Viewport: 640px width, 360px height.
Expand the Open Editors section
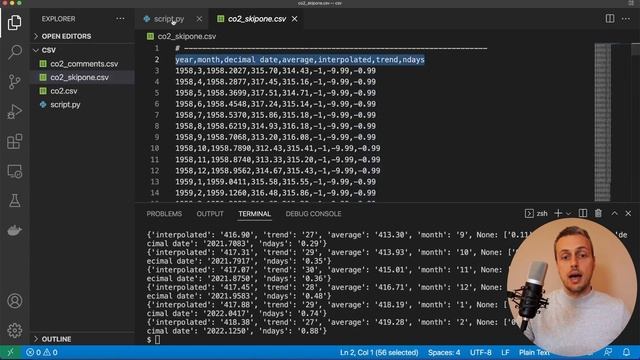(67, 36)
